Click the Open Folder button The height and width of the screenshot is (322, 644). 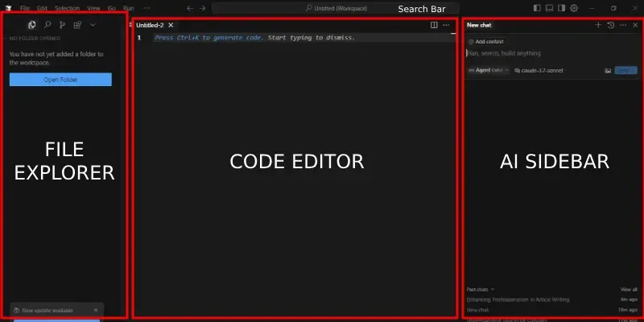click(60, 80)
